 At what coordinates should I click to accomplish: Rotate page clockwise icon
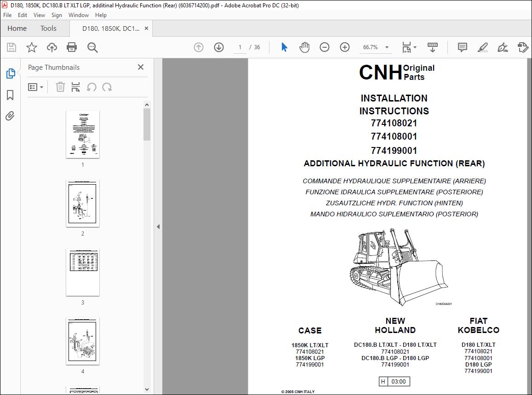(107, 87)
